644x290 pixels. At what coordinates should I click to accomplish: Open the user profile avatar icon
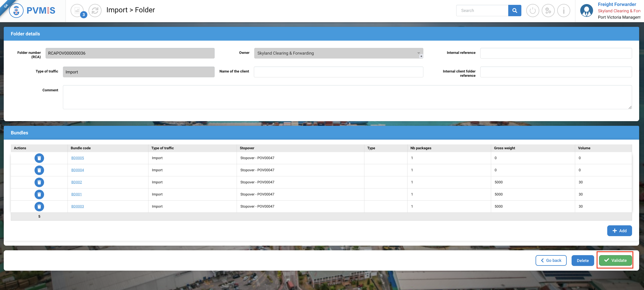(586, 10)
